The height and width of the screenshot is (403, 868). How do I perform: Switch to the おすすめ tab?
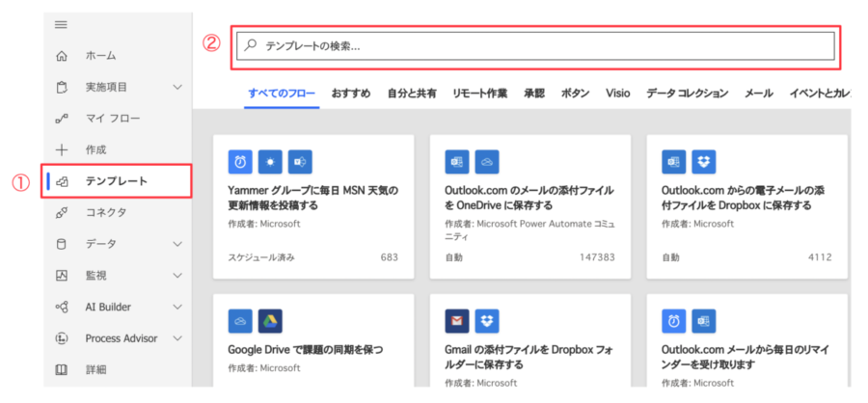pyautogui.click(x=351, y=93)
